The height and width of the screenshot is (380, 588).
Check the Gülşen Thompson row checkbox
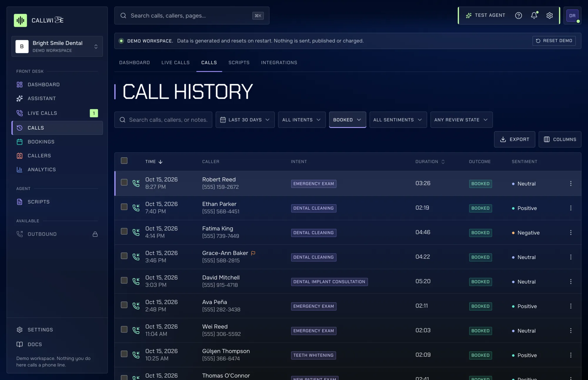point(124,354)
